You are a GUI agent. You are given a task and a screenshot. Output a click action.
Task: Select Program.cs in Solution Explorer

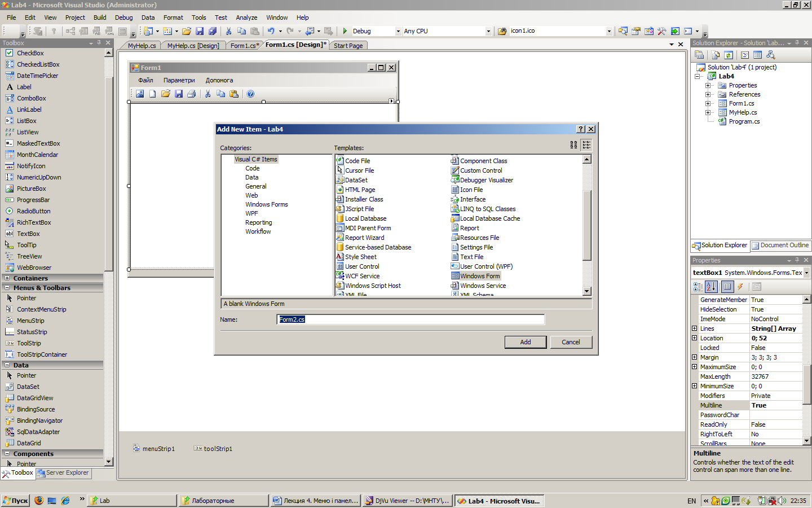[739, 121]
